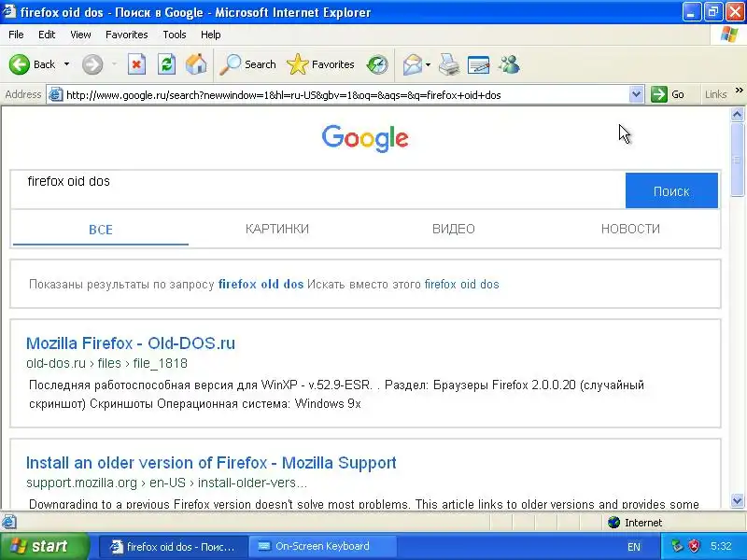Open the Edit menu
Viewport: 747px width, 560px height.
coord(47,35)
